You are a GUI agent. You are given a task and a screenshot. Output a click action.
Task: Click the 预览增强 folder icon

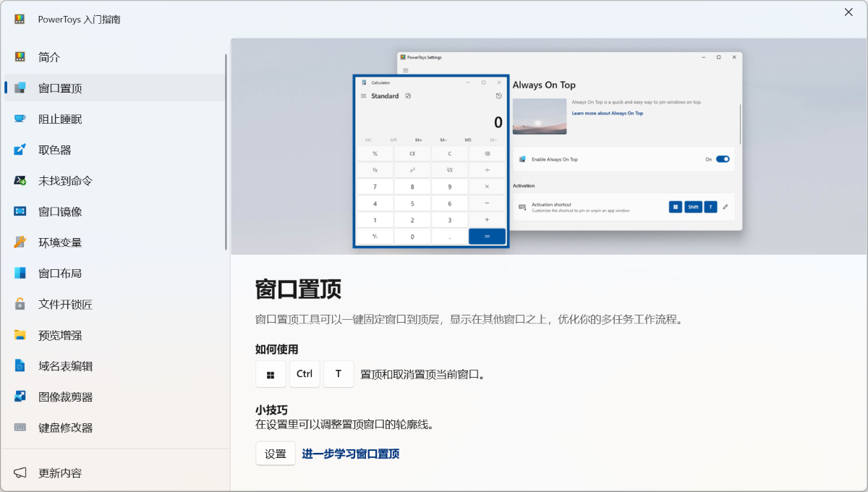point(20,335)
